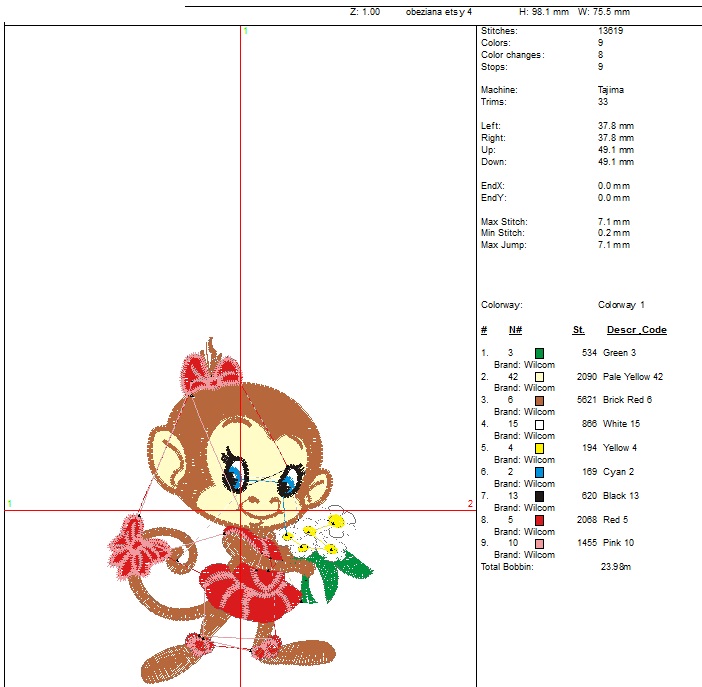702x687 pixels.
Task: Pick the Red 5 color swatch
Action: tap(539, 519)
